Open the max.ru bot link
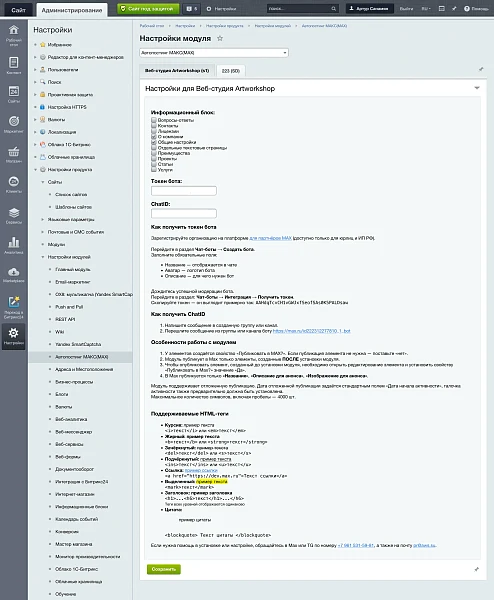494x600 pixels. (311, 331)
